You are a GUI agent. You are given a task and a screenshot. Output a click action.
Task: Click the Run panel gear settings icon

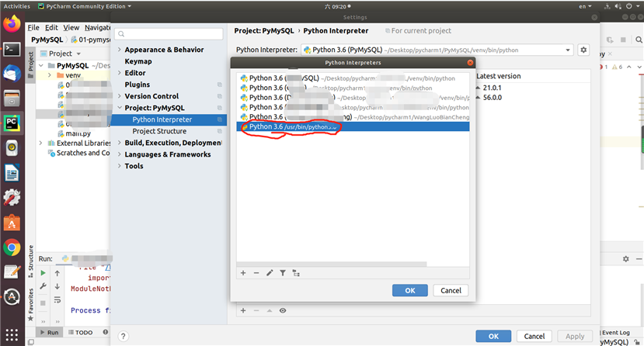pyautogui.click(x=625, y=259)
